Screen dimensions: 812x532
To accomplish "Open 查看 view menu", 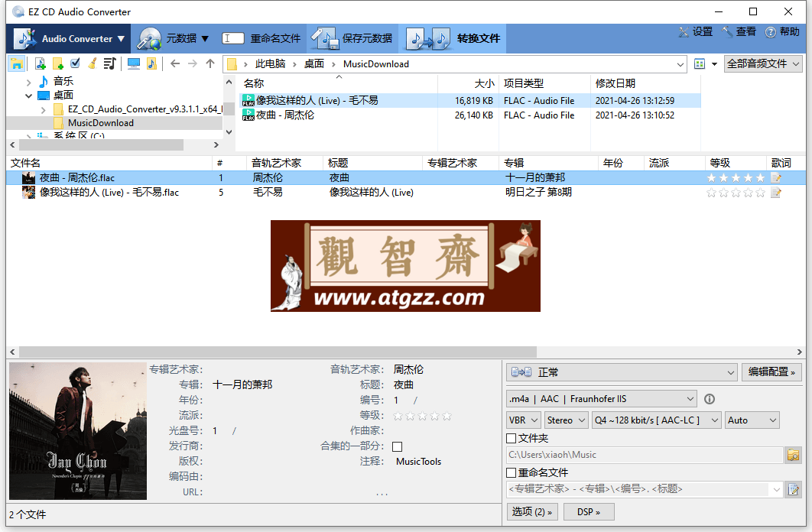I will point(739,31).
